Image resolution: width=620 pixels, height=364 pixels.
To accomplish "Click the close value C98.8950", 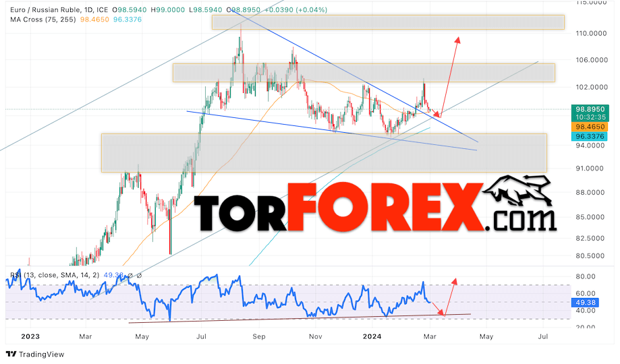I will (244, 10).
